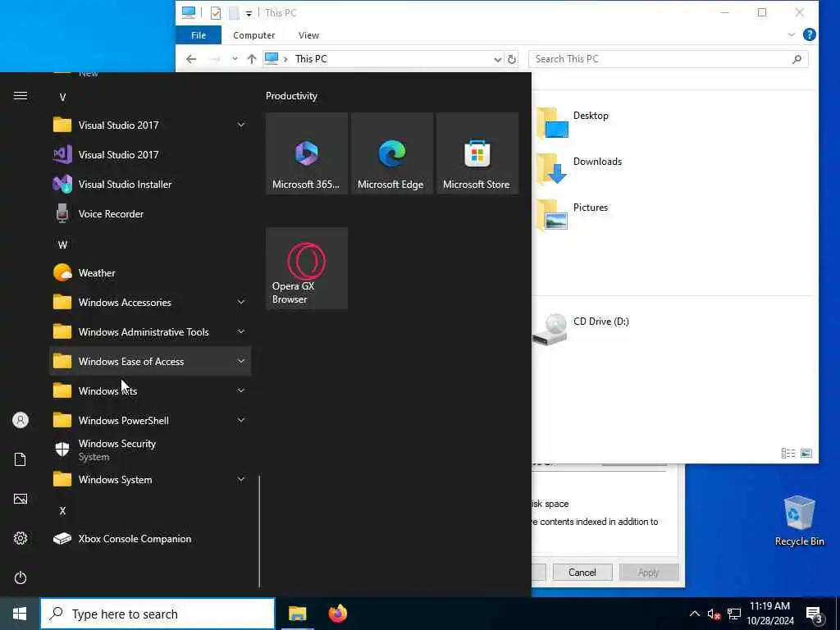Launch Opera GX Browser tile
This screenshot has height=630, width=840.
(x=307, y=268)
